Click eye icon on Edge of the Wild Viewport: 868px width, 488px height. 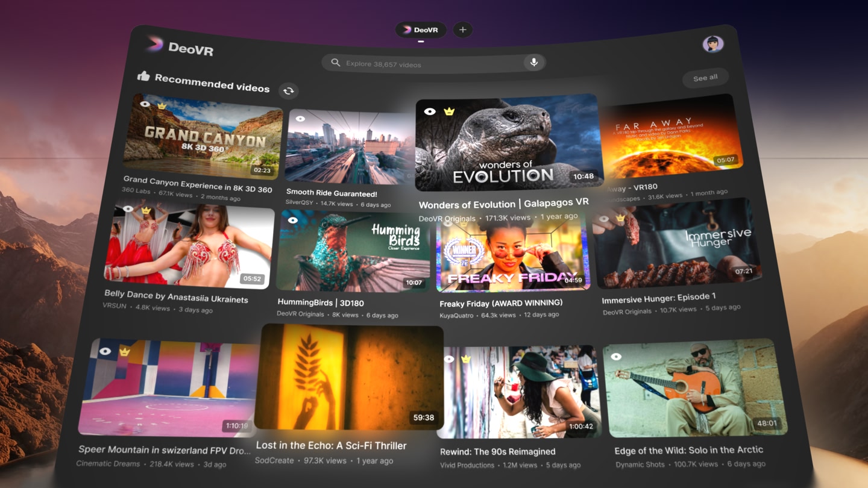point(616,357)
